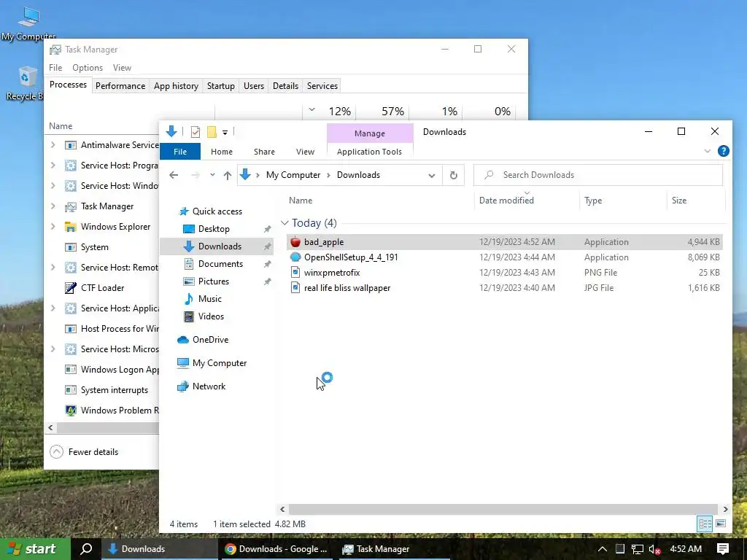Open Documents in navigation pane
747x560 pixels.
(x=220, y=264)
